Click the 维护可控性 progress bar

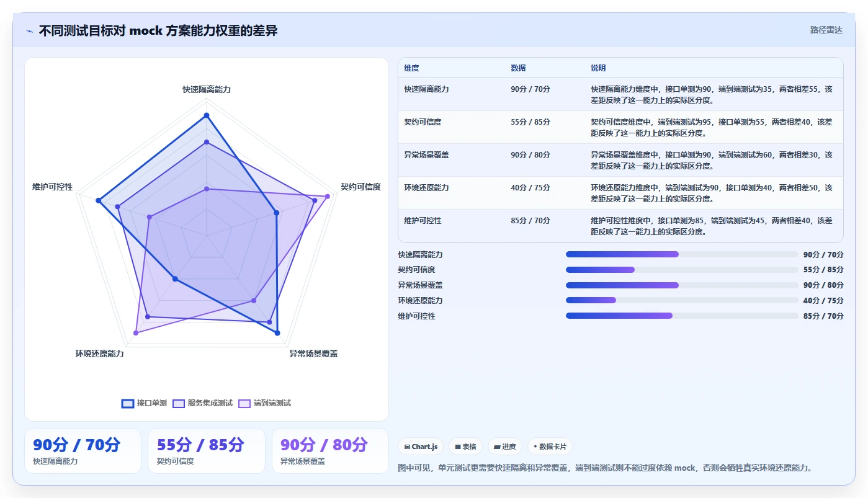click(682, 316)
